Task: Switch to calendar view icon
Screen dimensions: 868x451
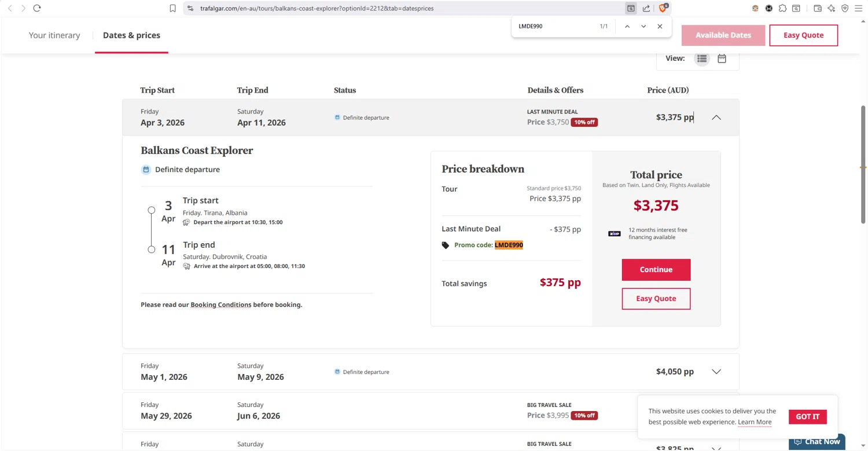Action: point(722,58)
